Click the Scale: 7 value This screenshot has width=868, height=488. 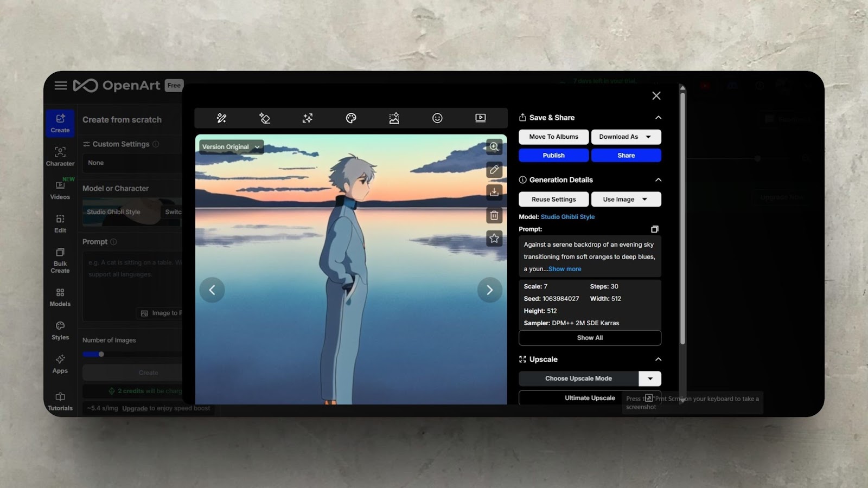click(535, 287)
